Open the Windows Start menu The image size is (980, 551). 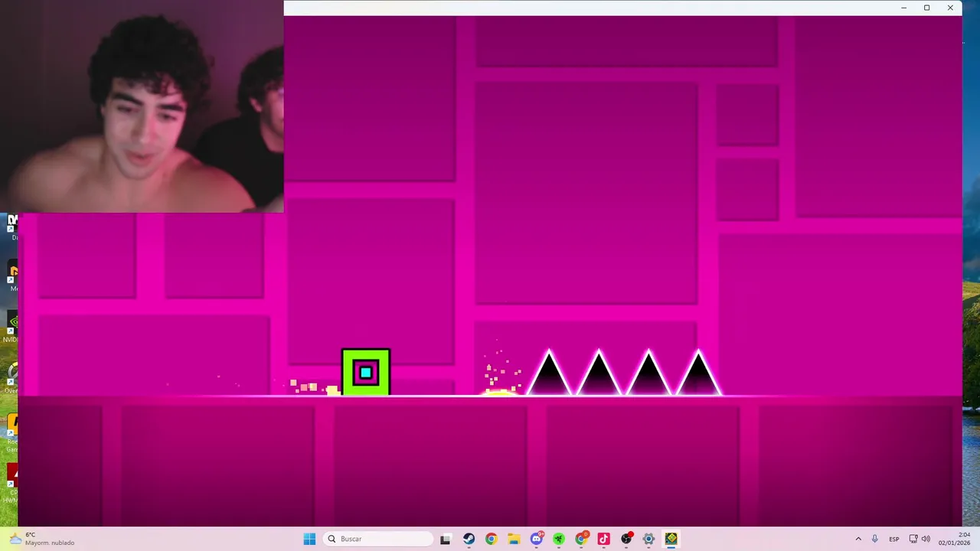tap(309, 539)
